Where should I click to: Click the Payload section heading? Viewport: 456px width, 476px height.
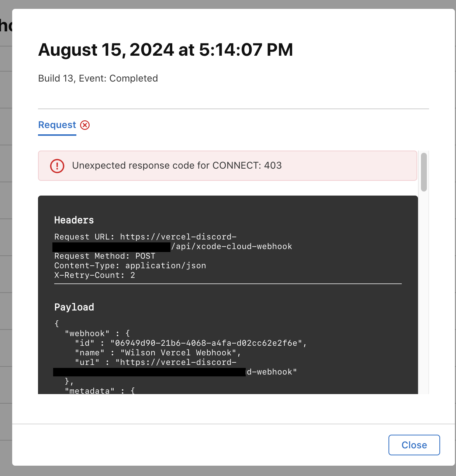(x=74, y=307)
